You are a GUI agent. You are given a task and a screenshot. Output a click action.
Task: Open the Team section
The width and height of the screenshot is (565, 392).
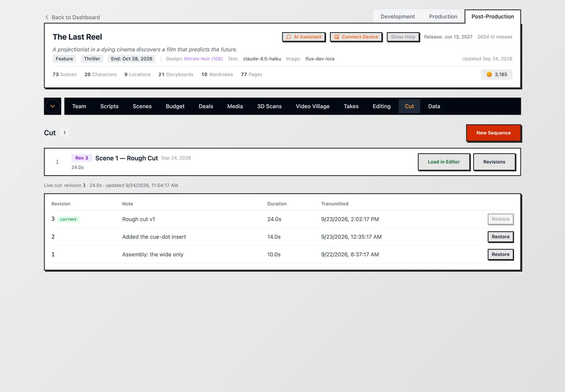(79, 106)
